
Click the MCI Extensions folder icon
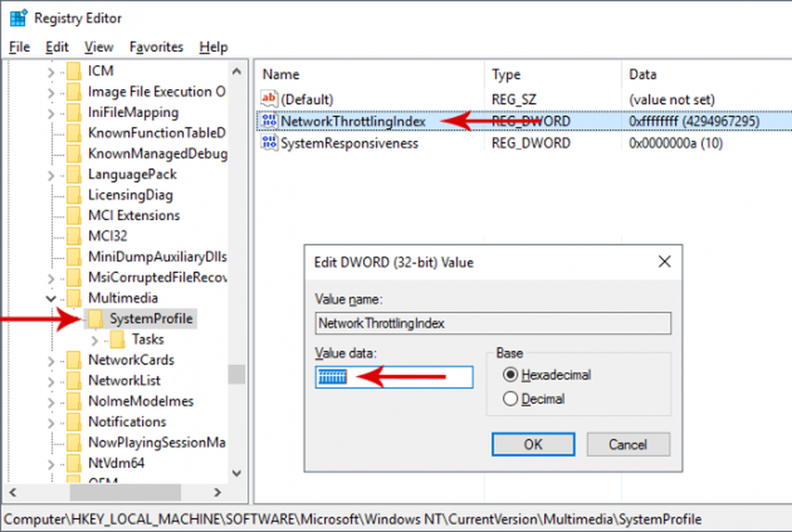click(74, 215)
